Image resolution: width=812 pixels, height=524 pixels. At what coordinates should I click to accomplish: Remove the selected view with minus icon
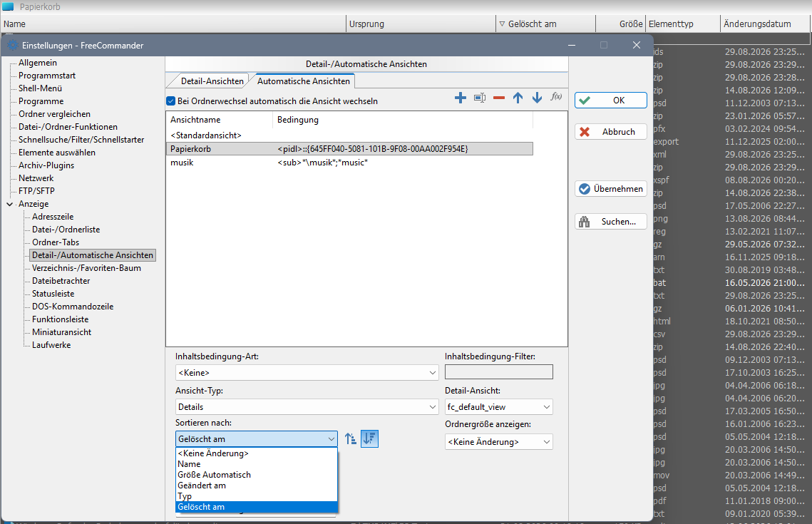tap(499, 98)
